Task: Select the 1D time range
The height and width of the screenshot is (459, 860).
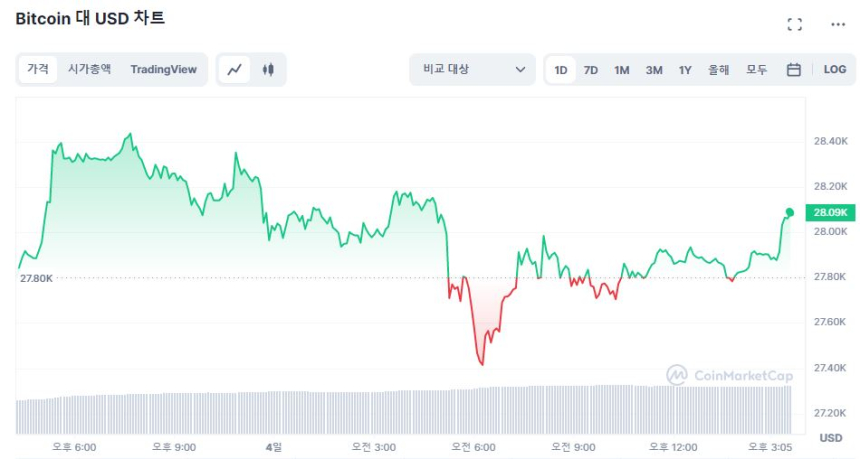Action: tap(561, 70)
